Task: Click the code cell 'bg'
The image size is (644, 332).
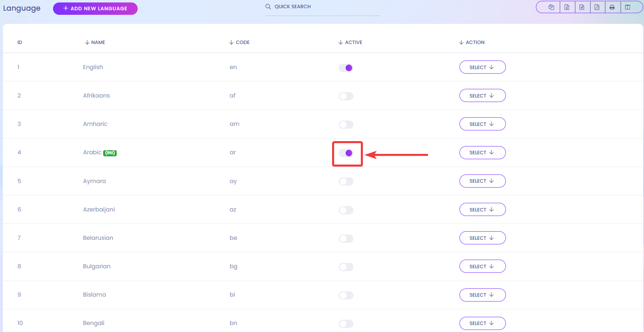Action: tap(233, 266)
